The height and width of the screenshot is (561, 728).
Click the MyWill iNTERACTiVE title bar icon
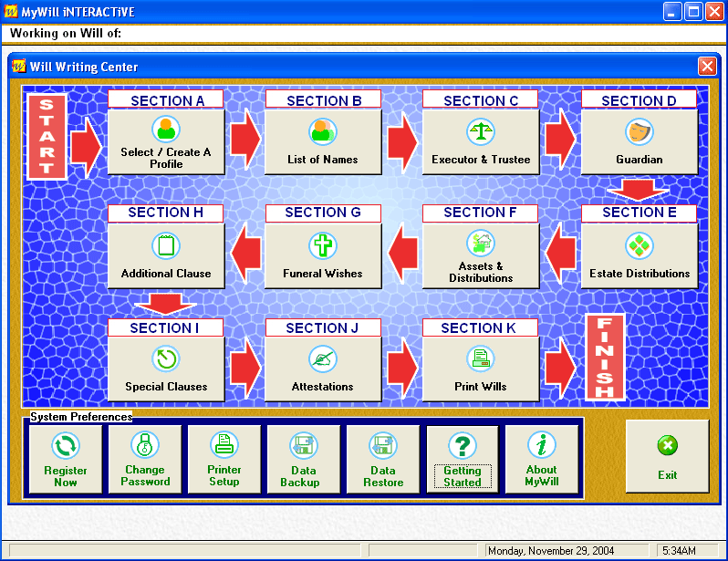(11, 11)
